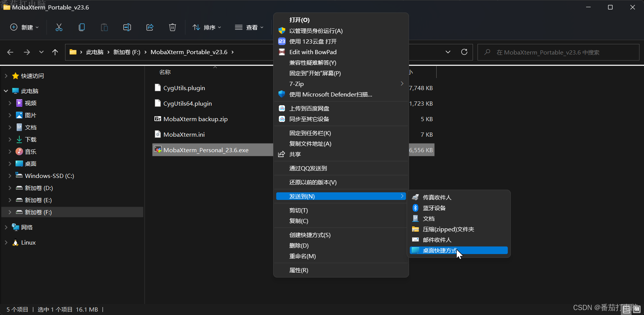Select 文档 in the navigation pane
The height and width of the screenshot is (315, 644).
31,128
